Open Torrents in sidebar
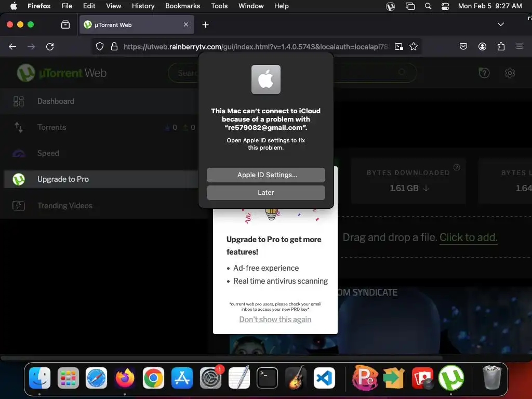This screenshot has width=532, height=399. (x=51, y=127)
